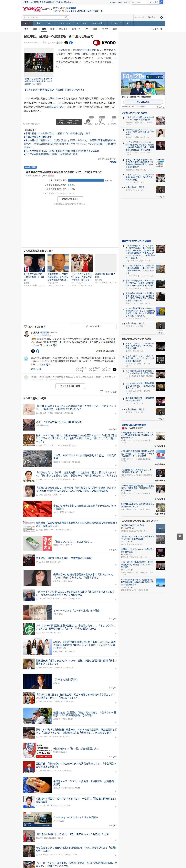Click the poll comment count 194

click(x=45, y=176)
